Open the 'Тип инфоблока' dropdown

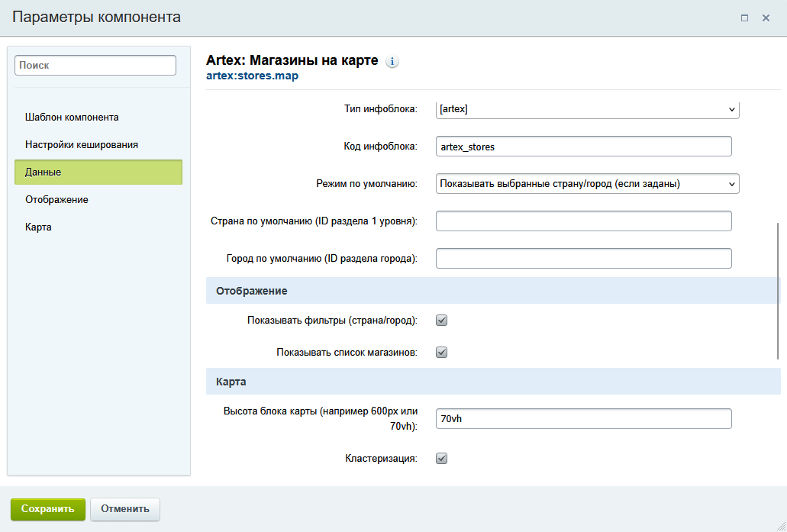[587, 109]
